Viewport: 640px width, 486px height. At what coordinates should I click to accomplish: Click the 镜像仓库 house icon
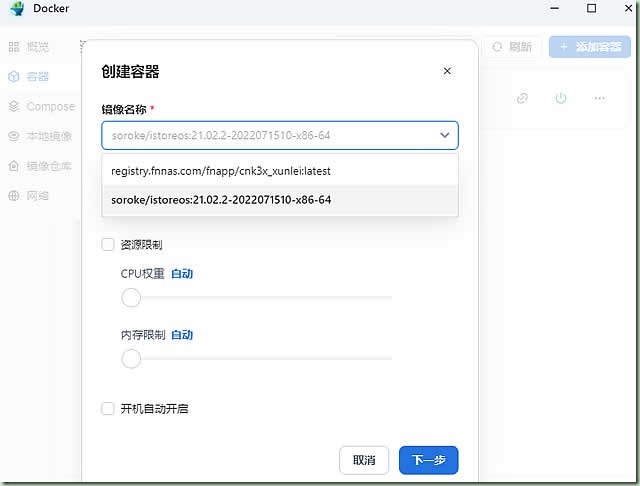tap(14, 166)
